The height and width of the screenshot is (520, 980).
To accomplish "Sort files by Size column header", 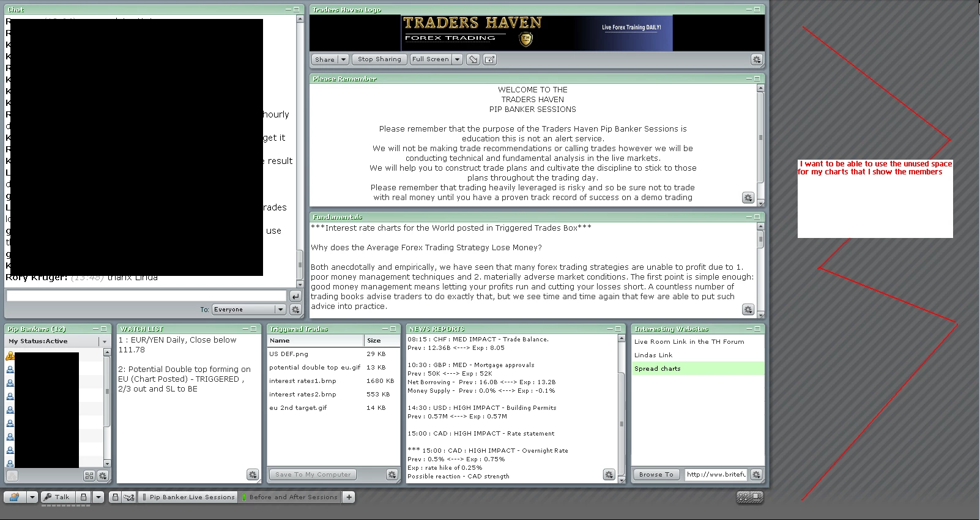I will tap(382, 341).
